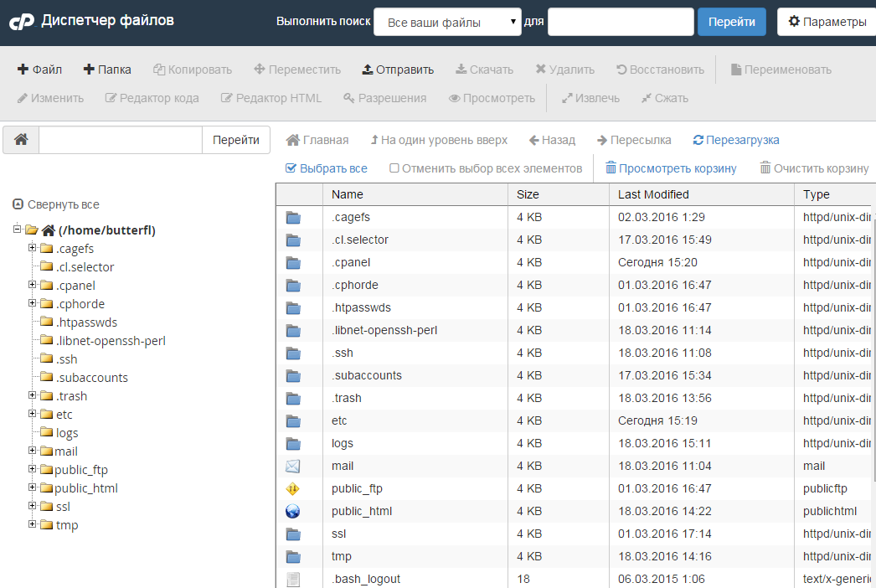Sort files by Size column header
The width and height of the screenshot is (876, 588).
tap(528, 194)
